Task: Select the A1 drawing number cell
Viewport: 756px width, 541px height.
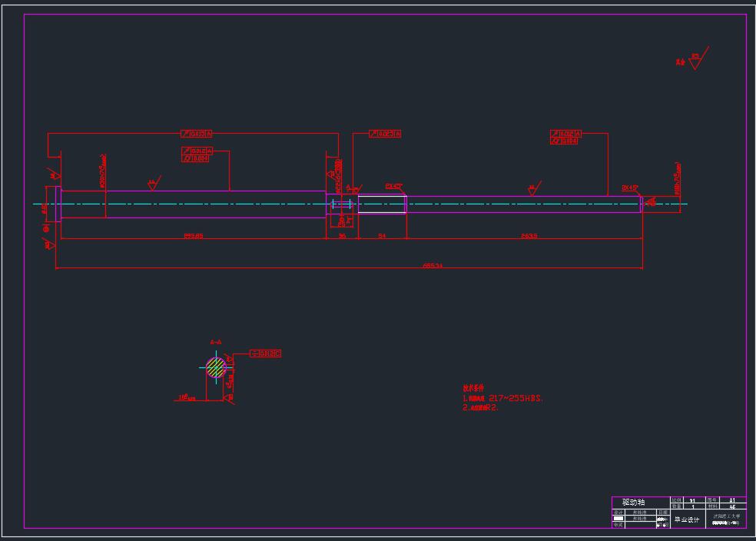Action: pyautogui.click(x=732, y=500)
